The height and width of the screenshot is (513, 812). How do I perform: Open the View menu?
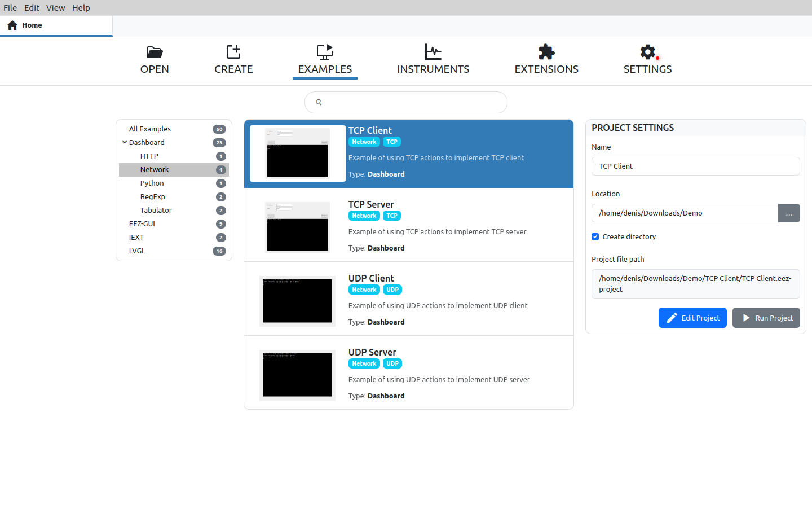click(56, 8)
